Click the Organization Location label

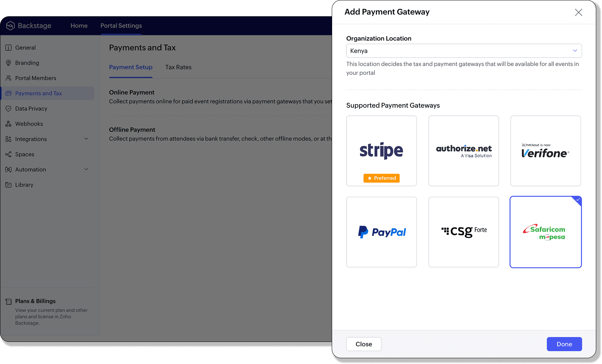coord(379,39)
